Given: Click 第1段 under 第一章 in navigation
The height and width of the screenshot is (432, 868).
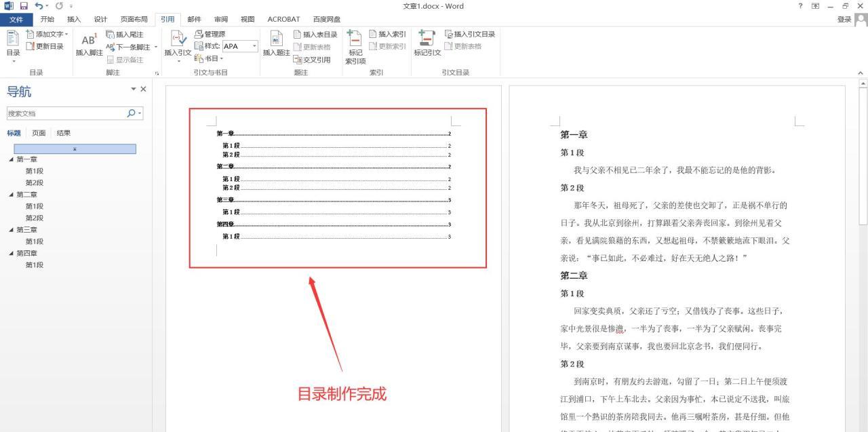Looking at the screenshot, I should pyautogui.click(x=35, y=171).
